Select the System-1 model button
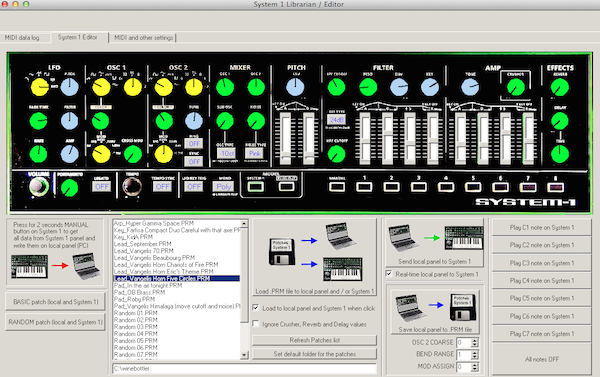The height and width of the screenshot is (377, 600). point(256,186)
